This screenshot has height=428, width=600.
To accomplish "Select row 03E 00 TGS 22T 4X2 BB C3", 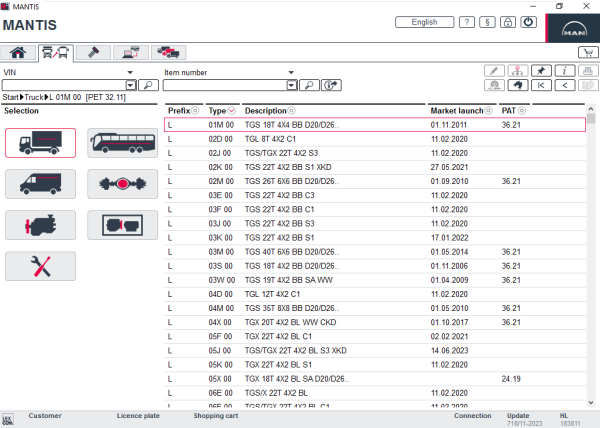I will click(x=375, y=195).
